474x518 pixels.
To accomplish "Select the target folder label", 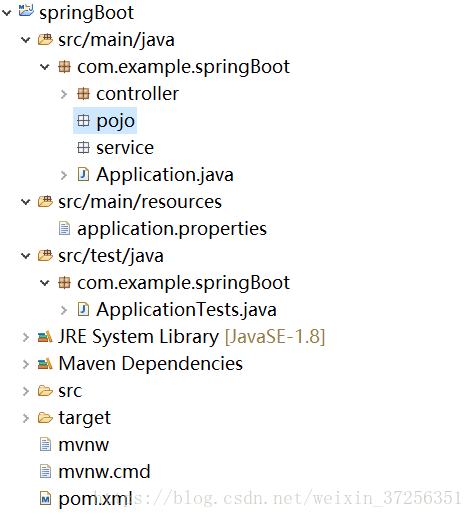I will coord(84,418).
